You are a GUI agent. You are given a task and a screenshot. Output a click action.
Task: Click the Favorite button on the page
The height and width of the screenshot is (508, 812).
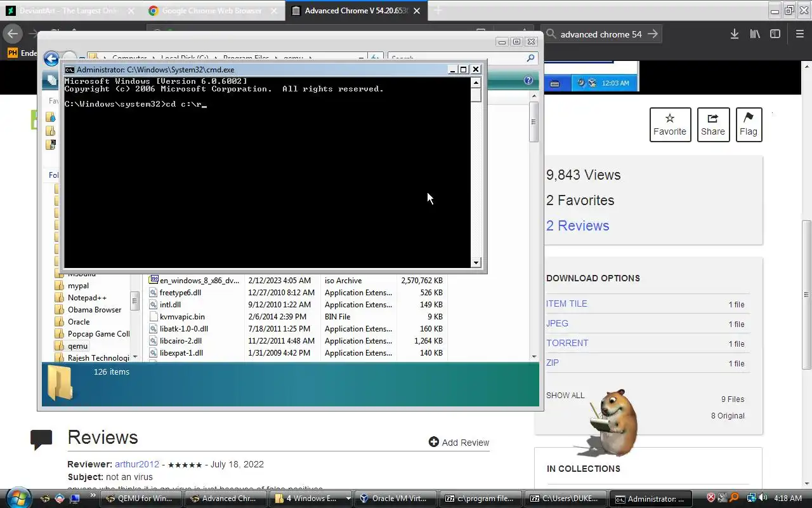670,124
